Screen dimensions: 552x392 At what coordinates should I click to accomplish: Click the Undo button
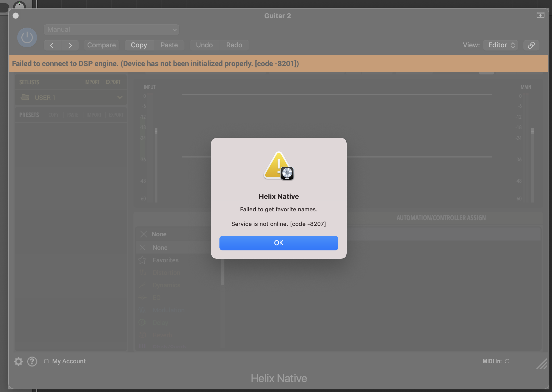204,45
